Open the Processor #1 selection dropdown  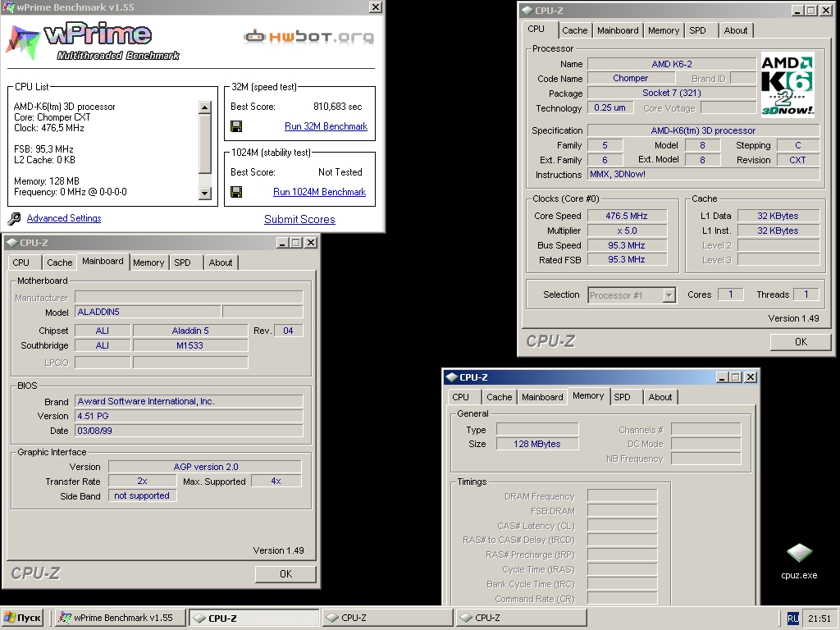pyautogui.click(x=631, y=295)
